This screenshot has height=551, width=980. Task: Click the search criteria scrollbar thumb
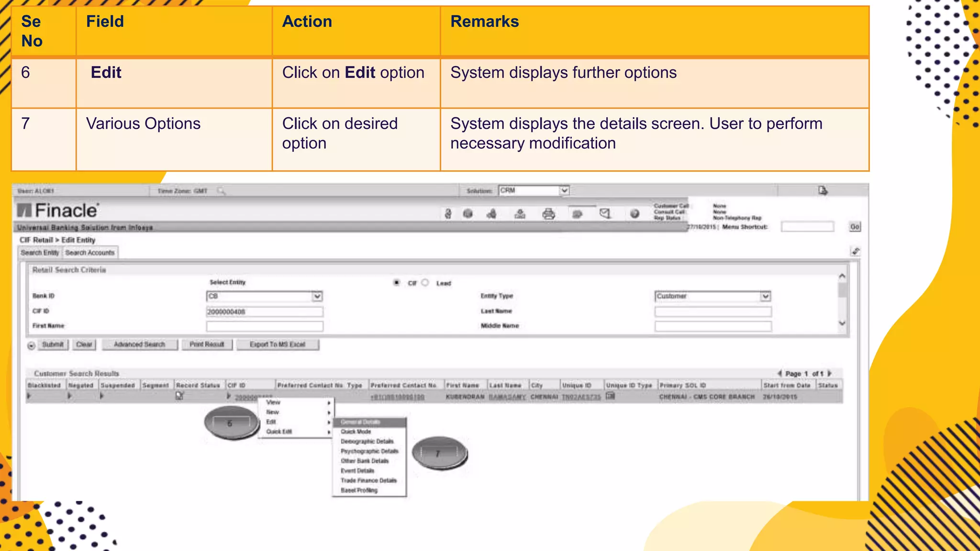[x=842, y=290]
